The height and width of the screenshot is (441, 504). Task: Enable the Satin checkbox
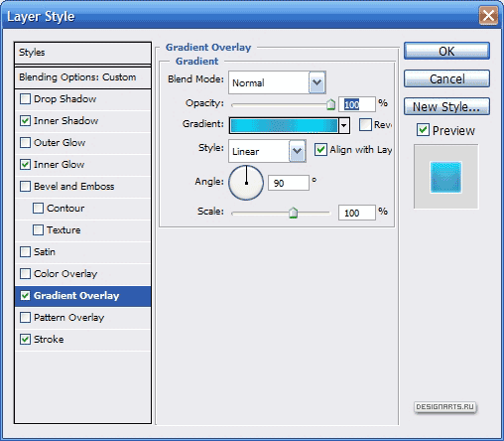point(25,252)
